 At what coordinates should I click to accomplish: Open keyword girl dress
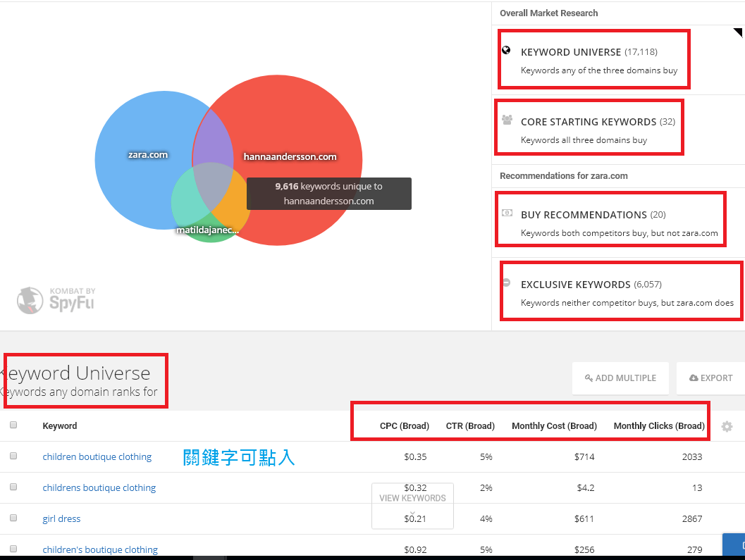coord(61,518)
